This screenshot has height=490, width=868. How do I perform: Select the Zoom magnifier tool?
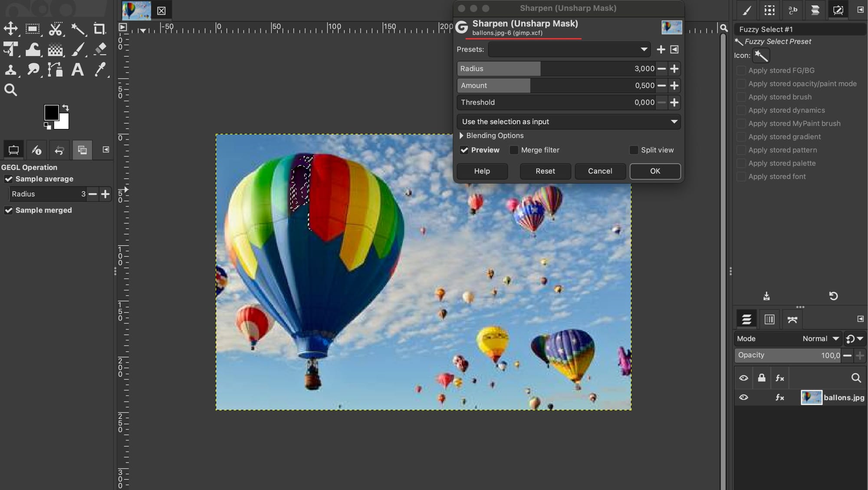click(10, 90)
